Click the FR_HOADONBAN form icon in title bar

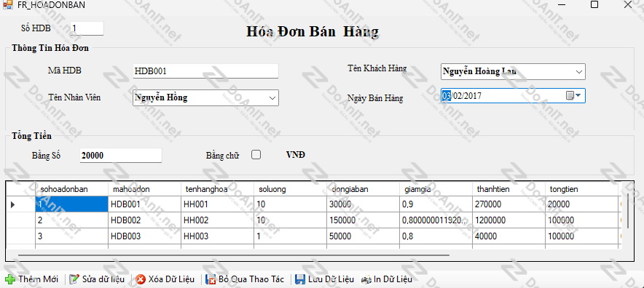pyautogui.click(x=8, y=5)
